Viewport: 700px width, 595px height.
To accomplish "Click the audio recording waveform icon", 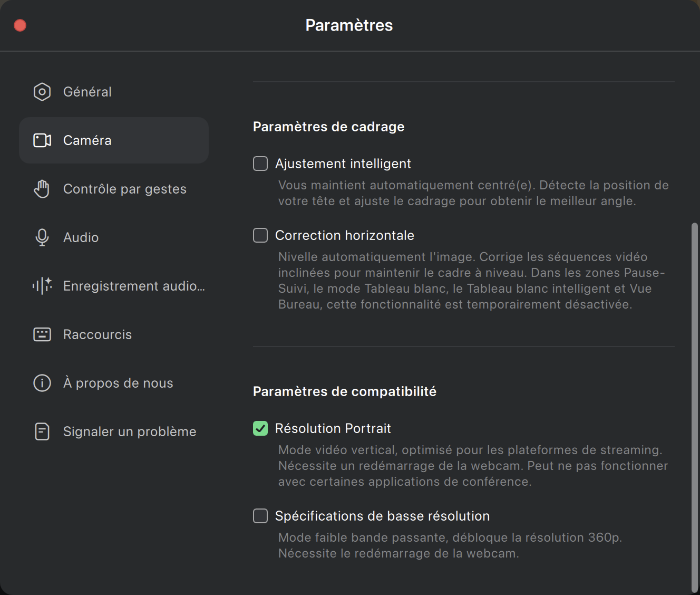I will point(42,286).
